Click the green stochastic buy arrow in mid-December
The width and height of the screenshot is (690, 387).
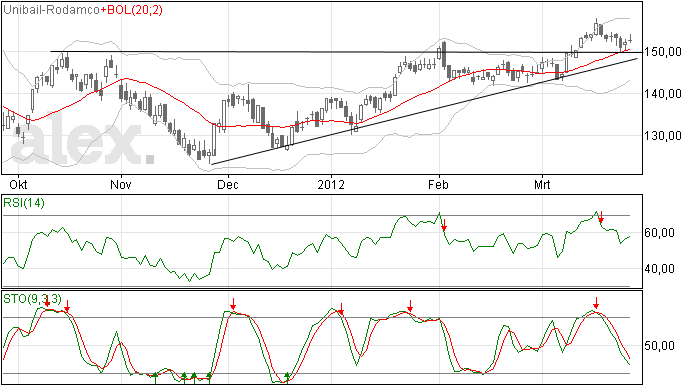pyautogui.click(x=287, y=377)
